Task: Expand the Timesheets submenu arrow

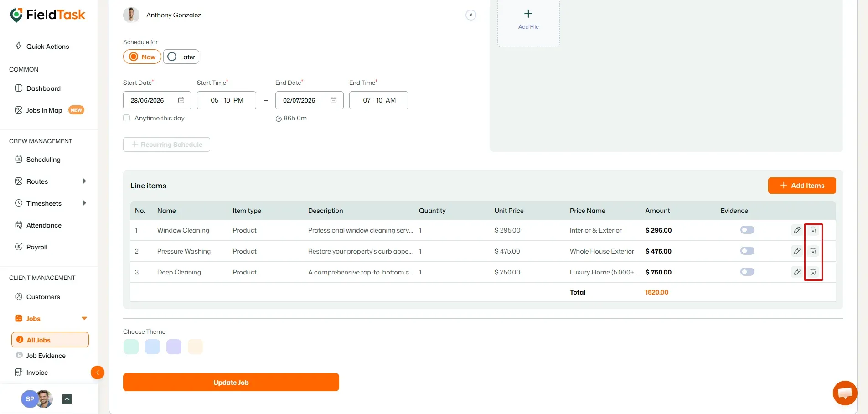Action: click(x=84, y=203)
